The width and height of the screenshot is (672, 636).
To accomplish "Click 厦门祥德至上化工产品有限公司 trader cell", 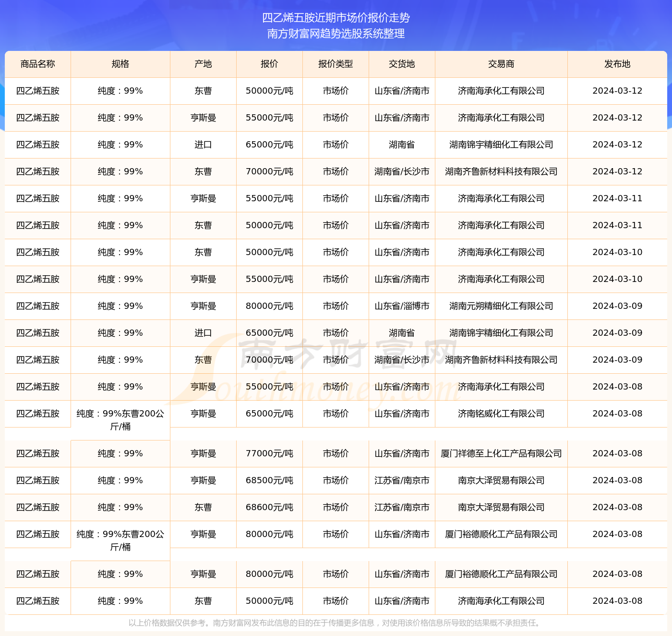I will pyautogui.click(x=502, y=453).
